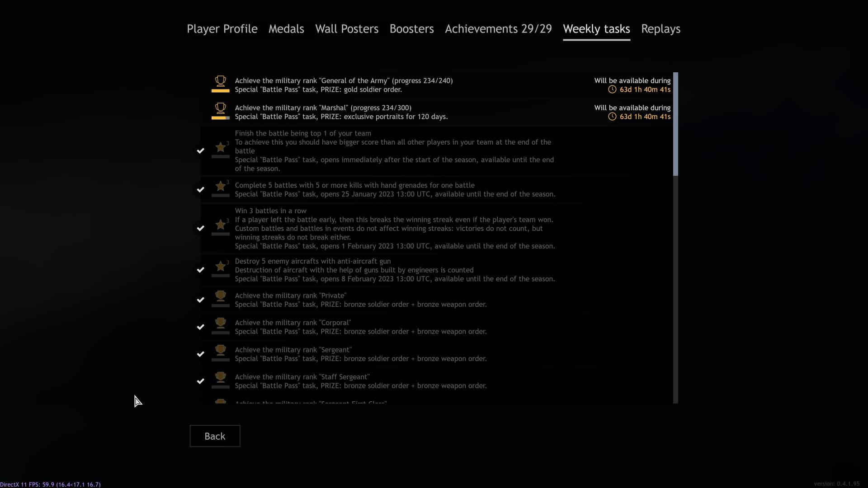Screen dimensions: 868x488
Task: Click the checkmark beside the Staff Sergeant rank task
Action: (x=201, y=381)
